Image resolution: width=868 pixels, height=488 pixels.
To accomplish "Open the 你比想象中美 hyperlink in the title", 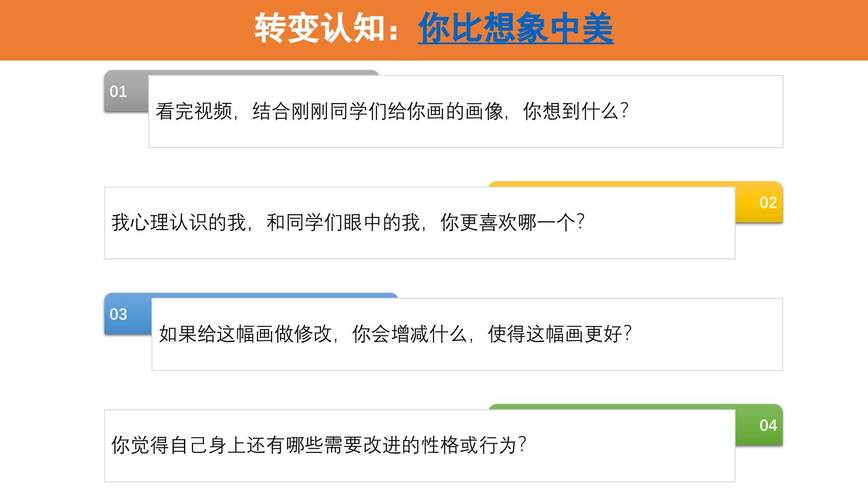I will [515, 28].
